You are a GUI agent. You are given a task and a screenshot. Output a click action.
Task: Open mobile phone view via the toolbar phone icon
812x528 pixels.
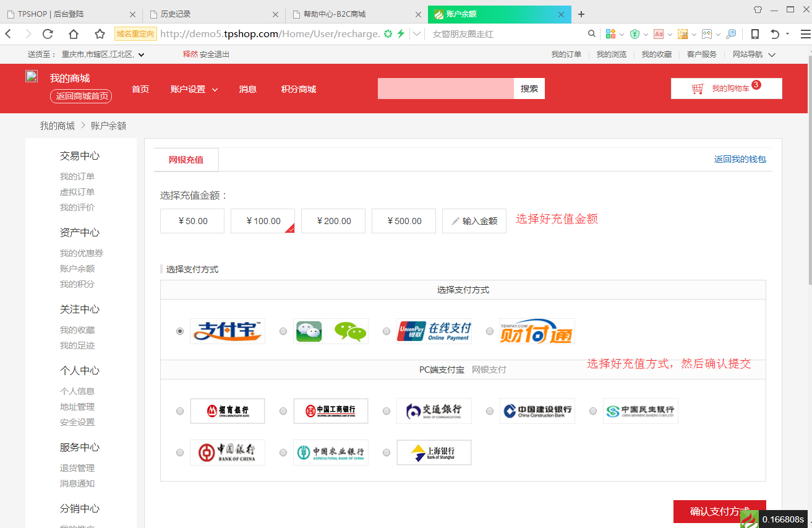(755, 34)
